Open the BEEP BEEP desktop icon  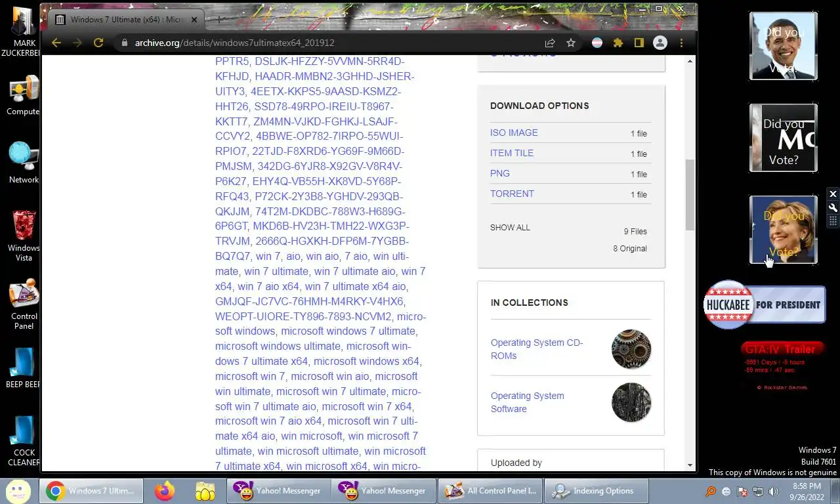[24, 367]
